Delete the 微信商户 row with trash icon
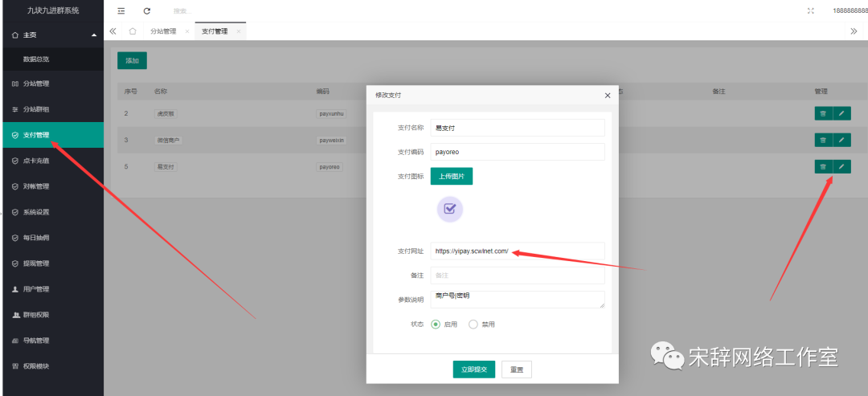This screenshot has height=396, width=868. click(x=823, y=140)
